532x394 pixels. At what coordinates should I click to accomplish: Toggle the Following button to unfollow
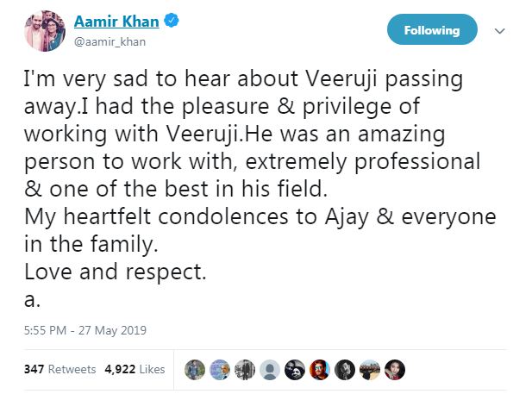click(x=431, y=30)
